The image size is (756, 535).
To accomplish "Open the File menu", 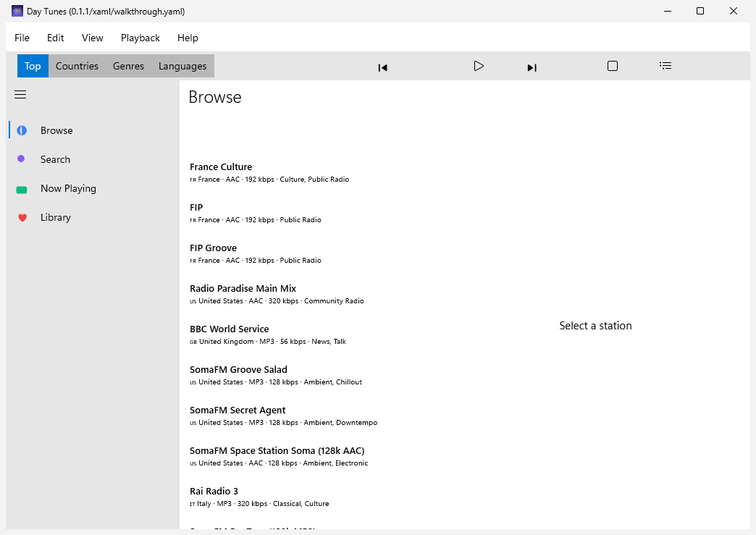I will click(x=22, y=38).
